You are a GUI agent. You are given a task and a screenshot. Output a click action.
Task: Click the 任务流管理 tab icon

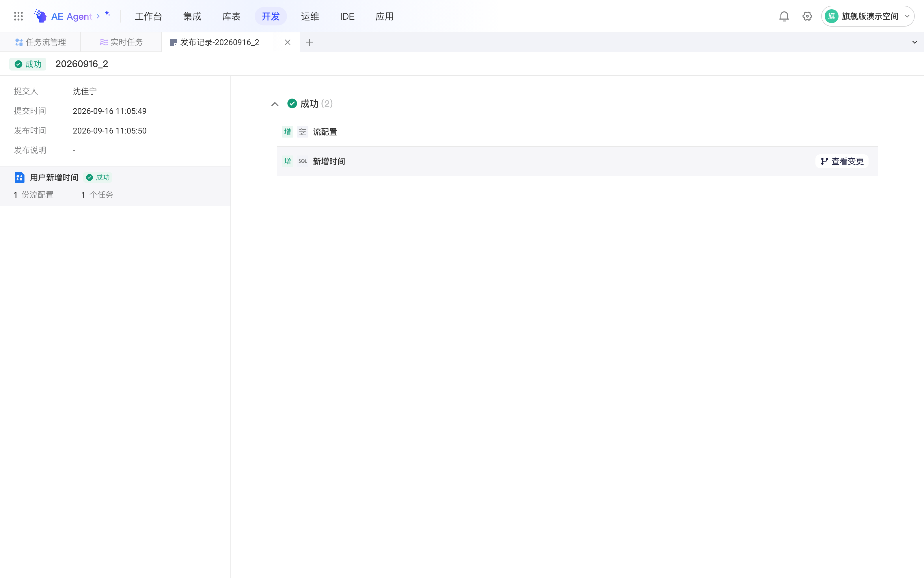click(19, 42)
